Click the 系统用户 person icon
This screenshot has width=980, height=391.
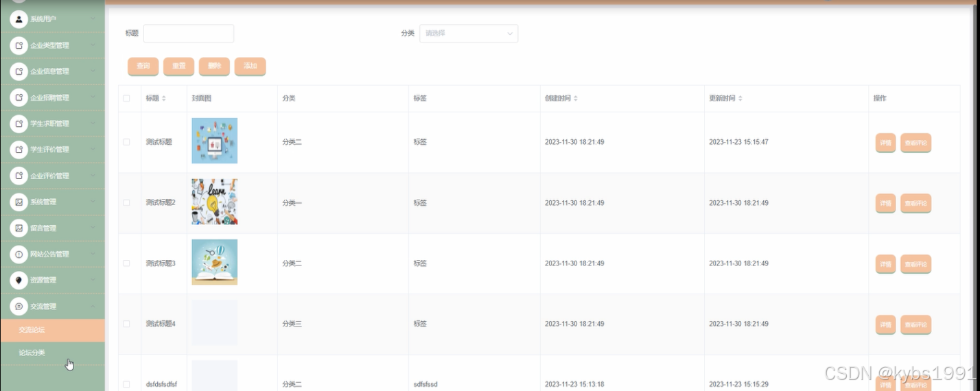point(19,19)
